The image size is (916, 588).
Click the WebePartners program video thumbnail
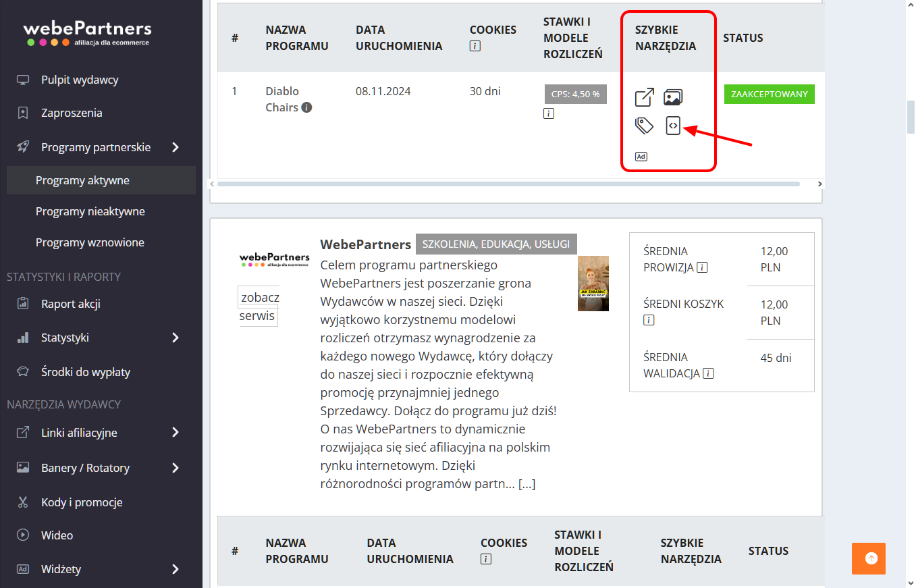593,284
